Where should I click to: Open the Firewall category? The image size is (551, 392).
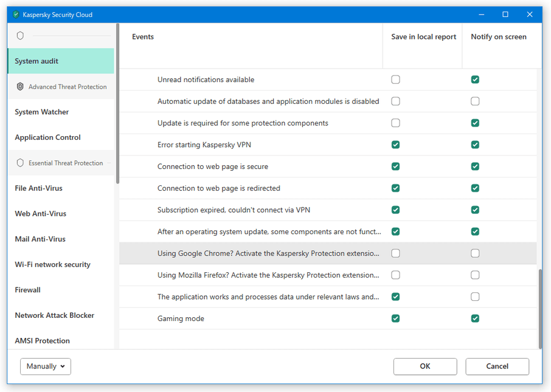coord(28,290)
